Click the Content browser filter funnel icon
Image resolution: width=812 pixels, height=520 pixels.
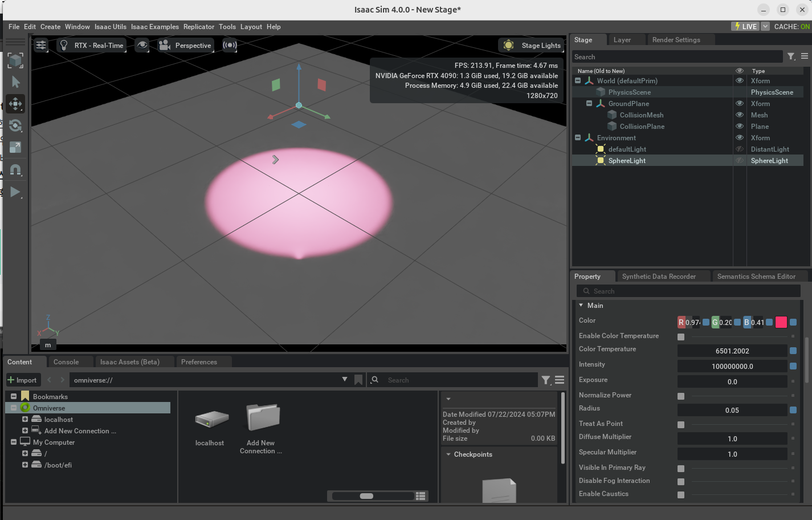click(546, 380)
